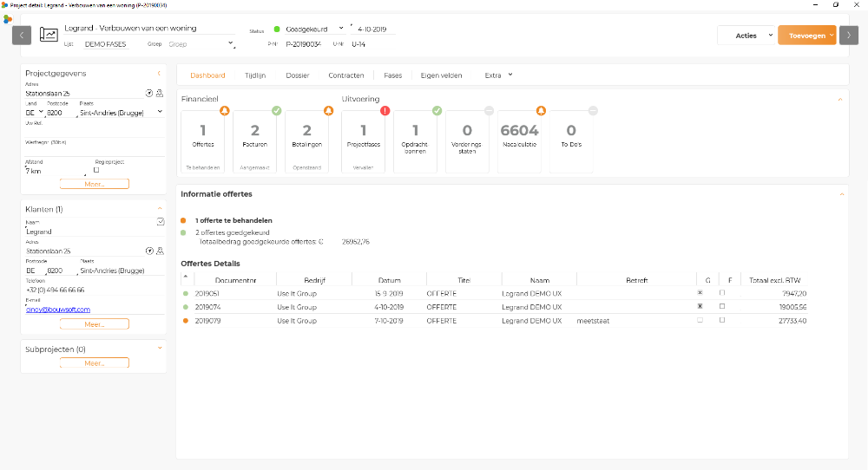
Task: Click the orange bell on Offertes tile
Action: pos(224,111)
